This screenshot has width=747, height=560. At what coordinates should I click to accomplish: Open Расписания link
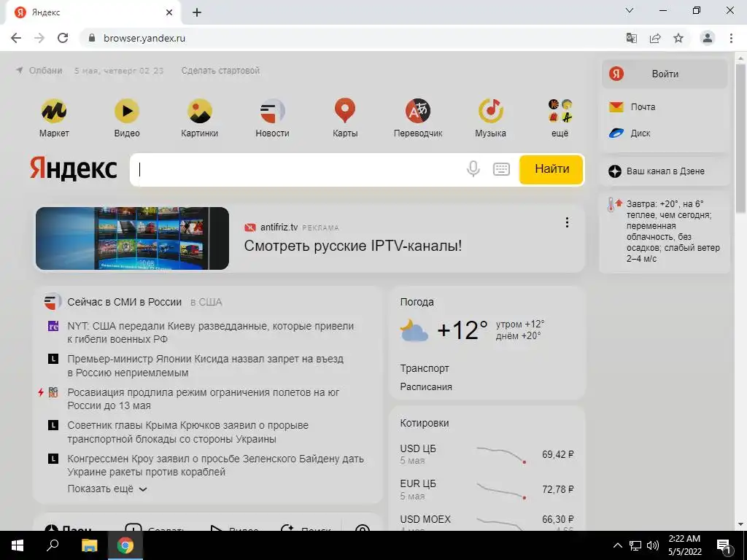click(x=426, y=386)
